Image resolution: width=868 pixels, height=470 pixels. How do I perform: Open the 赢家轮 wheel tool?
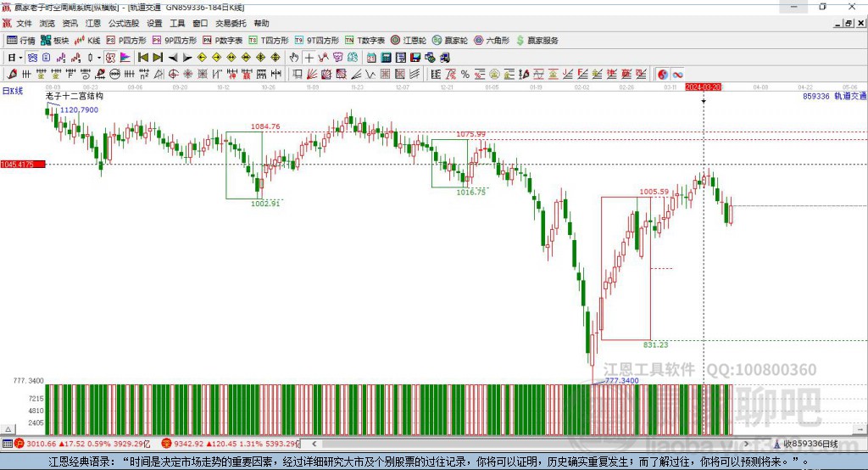(450, 41)
